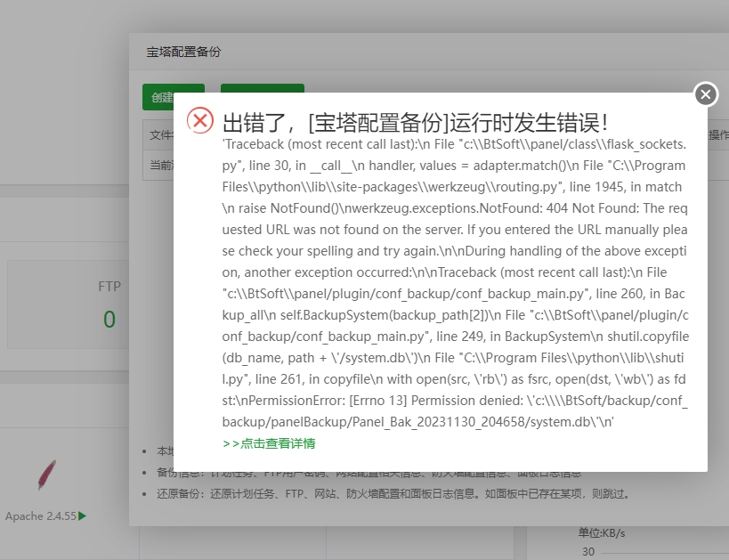Close the error dialog with the X button
This screenshot has width=729, height=560.
[706, 94]
